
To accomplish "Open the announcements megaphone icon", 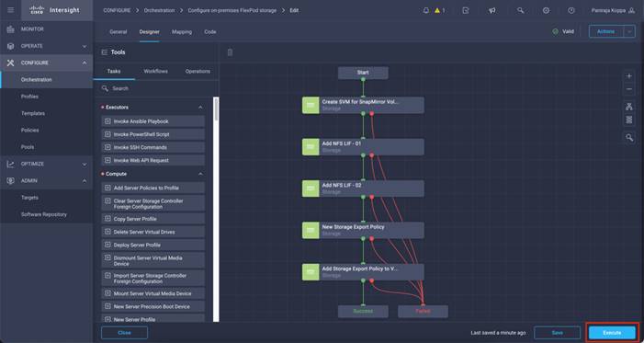I will 492,10.
